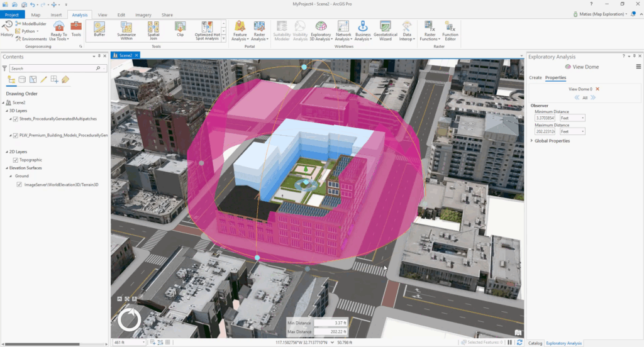Open Exploratory 3D Analysis
The image size is (644, 347).
pos(321,31)
